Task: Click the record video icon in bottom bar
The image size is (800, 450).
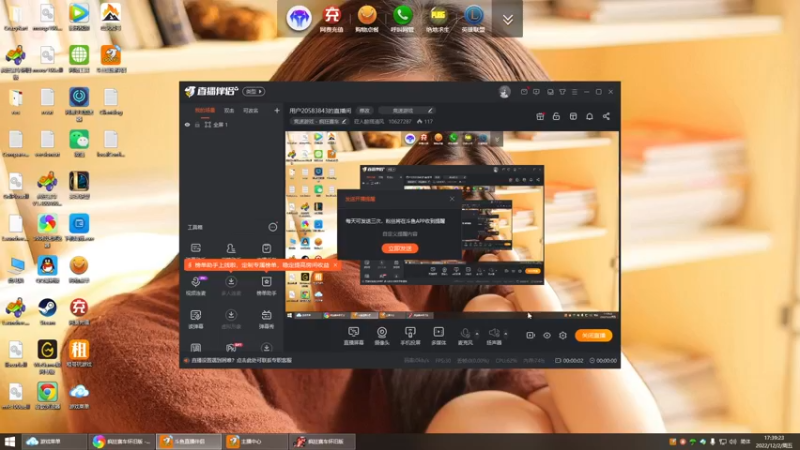Action: coord(530,335)
